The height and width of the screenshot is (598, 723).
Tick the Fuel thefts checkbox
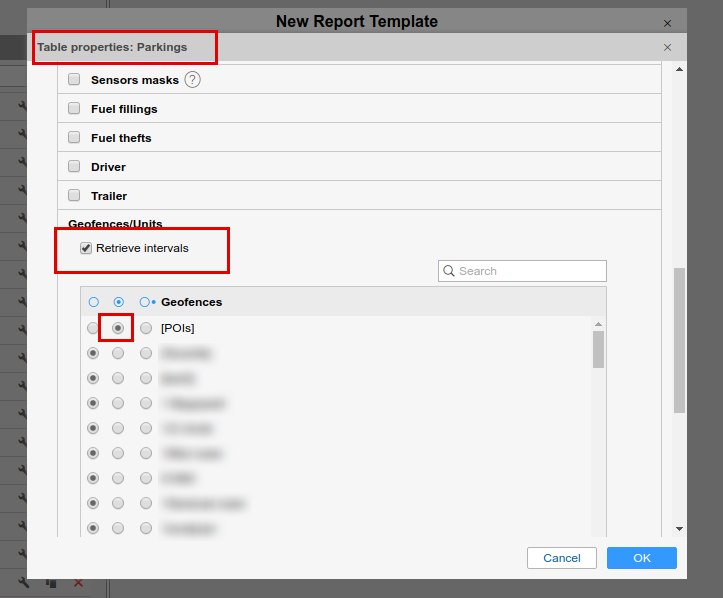pyautogui.click(x=74, y=138)
